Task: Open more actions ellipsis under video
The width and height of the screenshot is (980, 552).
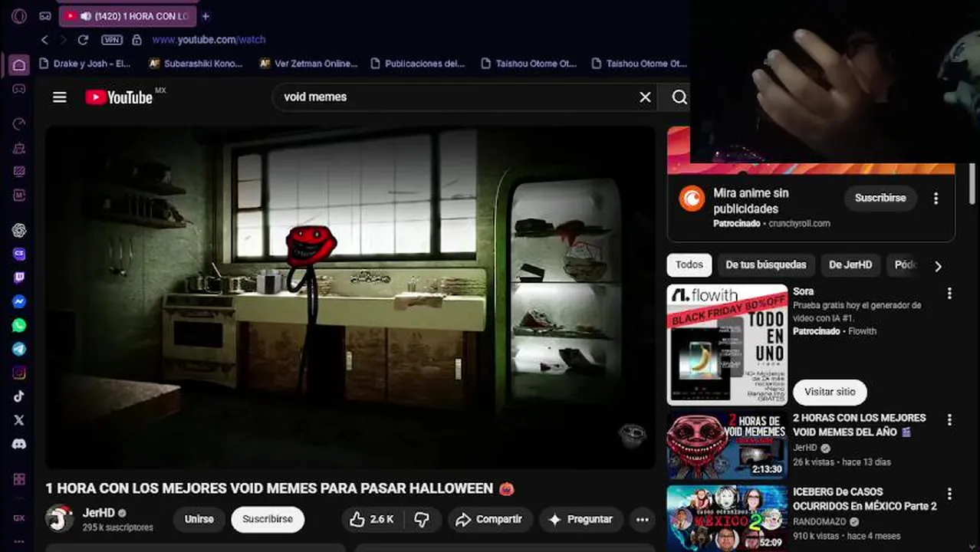Action: pyautogui.click(x=642, y=520)
